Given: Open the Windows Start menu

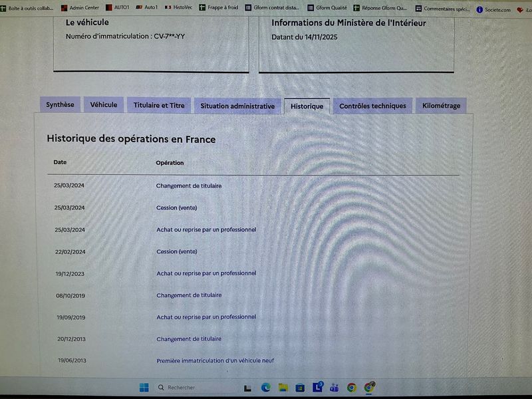Looking at the screenshot, I should pyautogui.click(x=144, y=388).
